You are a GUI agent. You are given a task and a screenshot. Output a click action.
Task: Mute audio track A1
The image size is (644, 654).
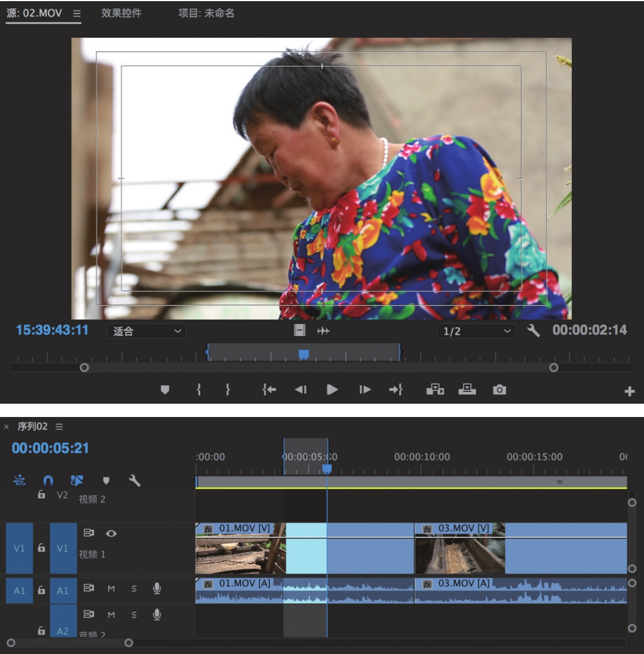111,589
